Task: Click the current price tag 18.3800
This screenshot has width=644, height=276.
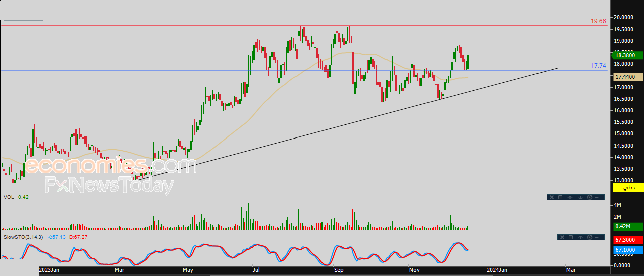Action: [627, 56]
